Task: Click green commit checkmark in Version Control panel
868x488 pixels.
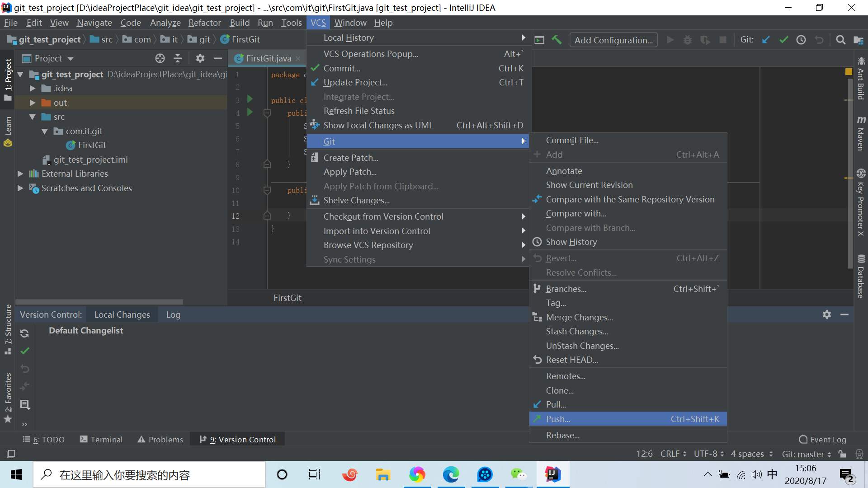Action: tap(25, 351)
